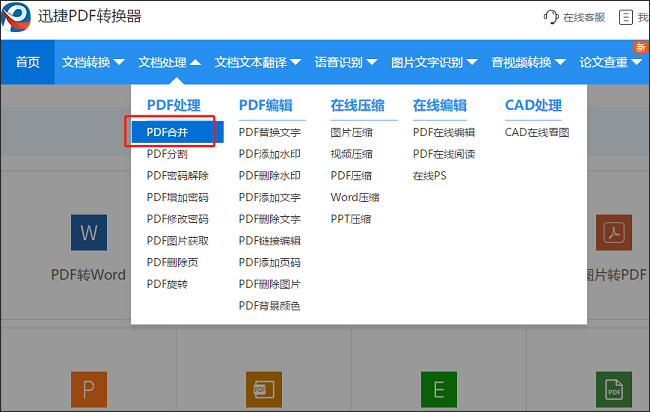
Task: Choose Word压缩 under 在线压缩
Action: coord(355,197)
